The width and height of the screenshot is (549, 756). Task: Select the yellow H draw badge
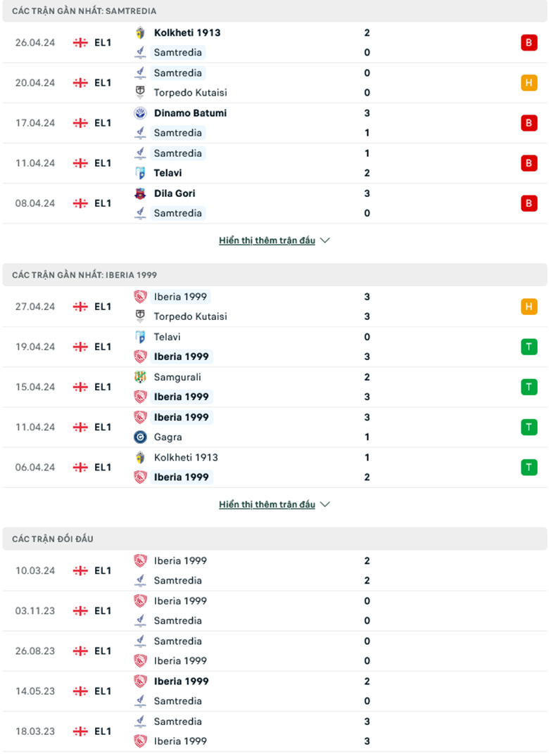529,82
